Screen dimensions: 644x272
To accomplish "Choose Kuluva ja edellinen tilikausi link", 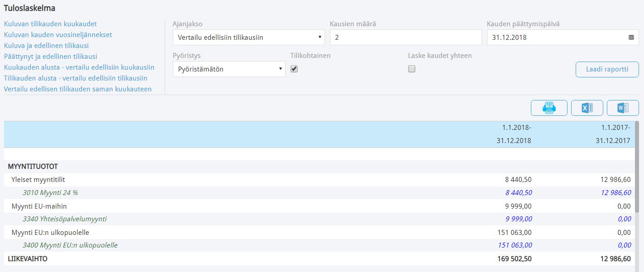I will click(46, 46).
